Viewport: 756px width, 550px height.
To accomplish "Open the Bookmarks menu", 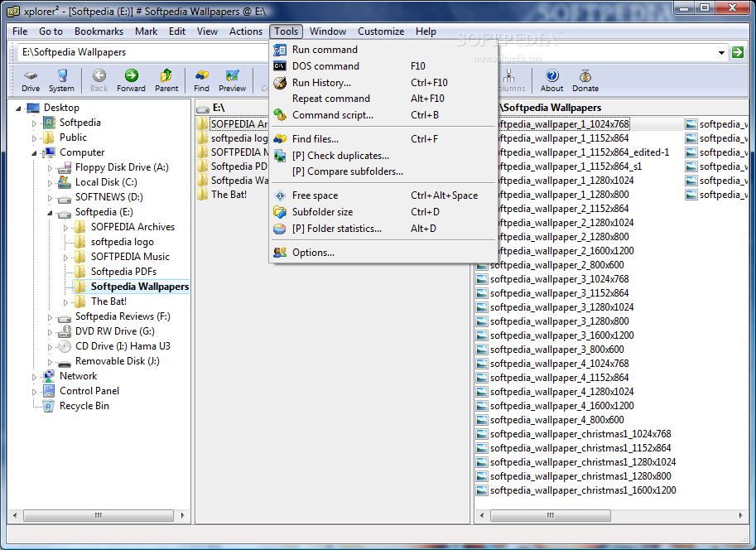I will point(99,31).
